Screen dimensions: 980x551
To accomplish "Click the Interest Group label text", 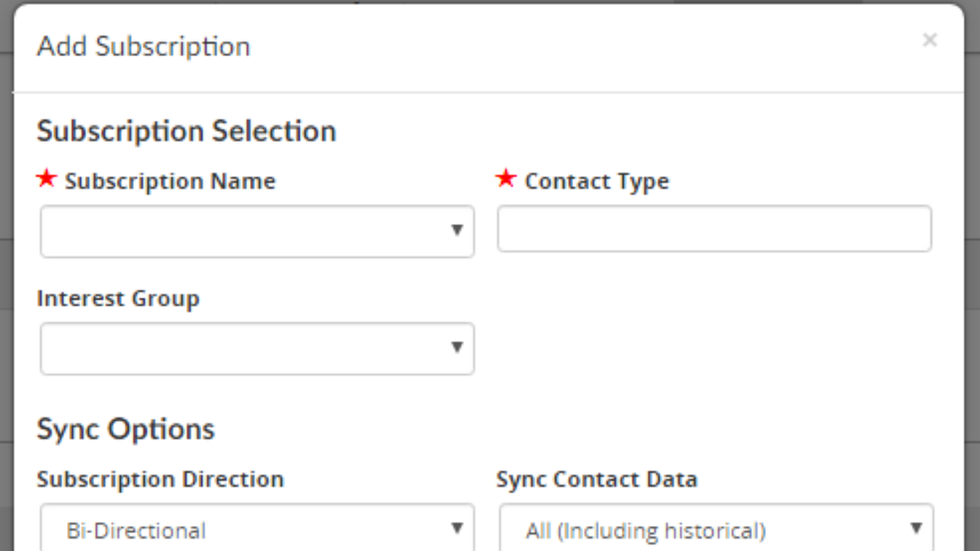I will (119, 299).
